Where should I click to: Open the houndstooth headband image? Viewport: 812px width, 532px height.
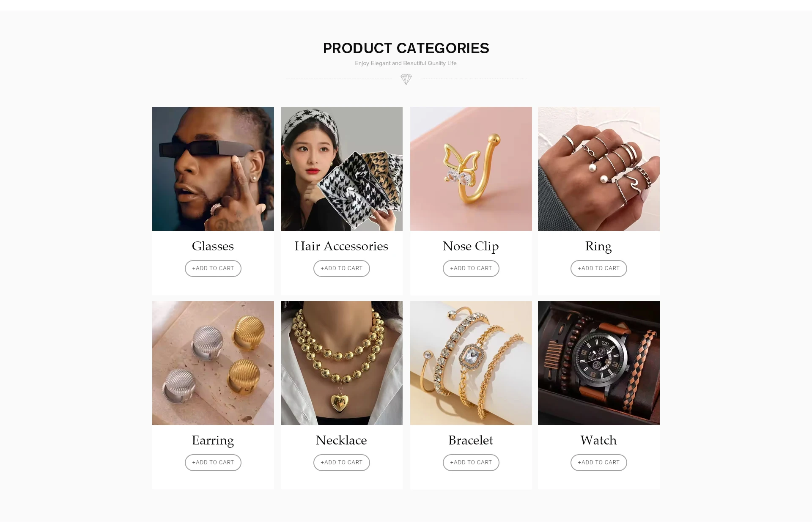tap(342, 169)
